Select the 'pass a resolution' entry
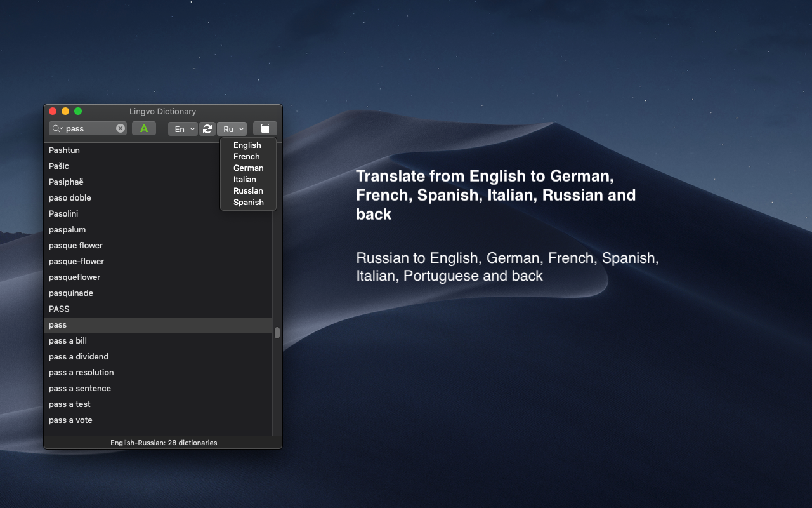 pos(81,373)
